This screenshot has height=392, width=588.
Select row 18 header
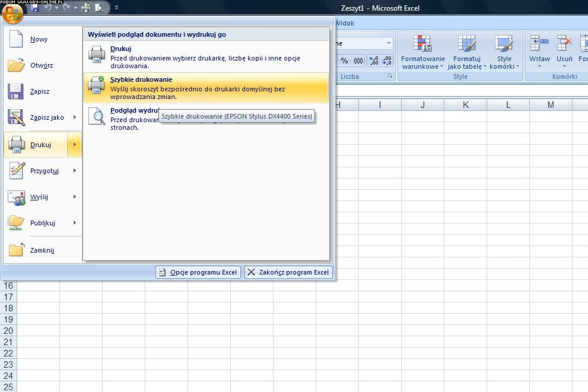point(8,308)
